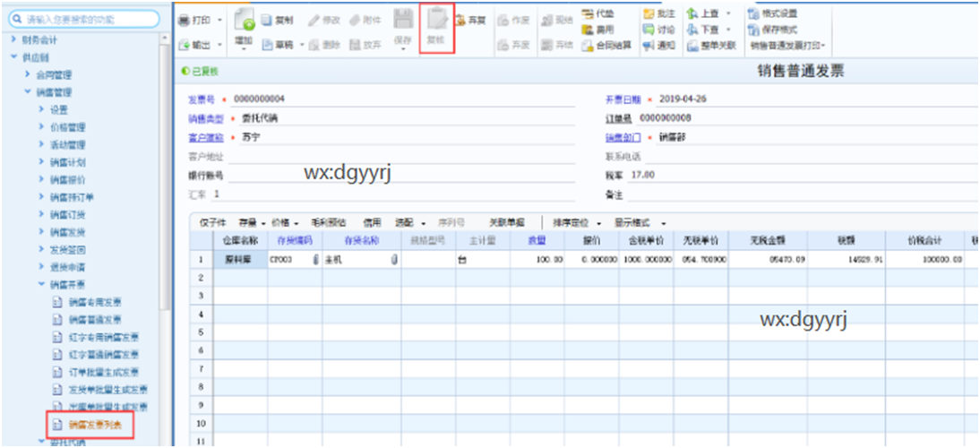Click the 讨论 (discussion) toolbar button
Image resolution: width=980 pixels, height=448 pixels.
[659, 29]
